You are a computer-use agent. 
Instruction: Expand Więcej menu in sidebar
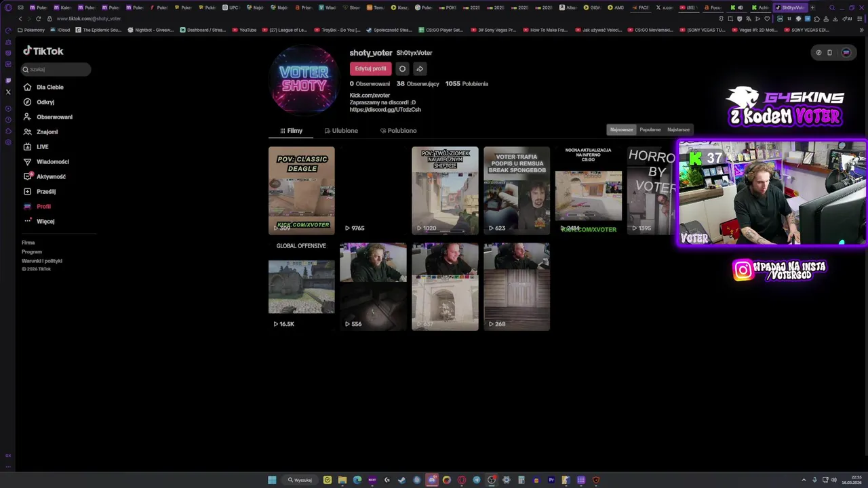pyautogui.click(x=39, y=222)
